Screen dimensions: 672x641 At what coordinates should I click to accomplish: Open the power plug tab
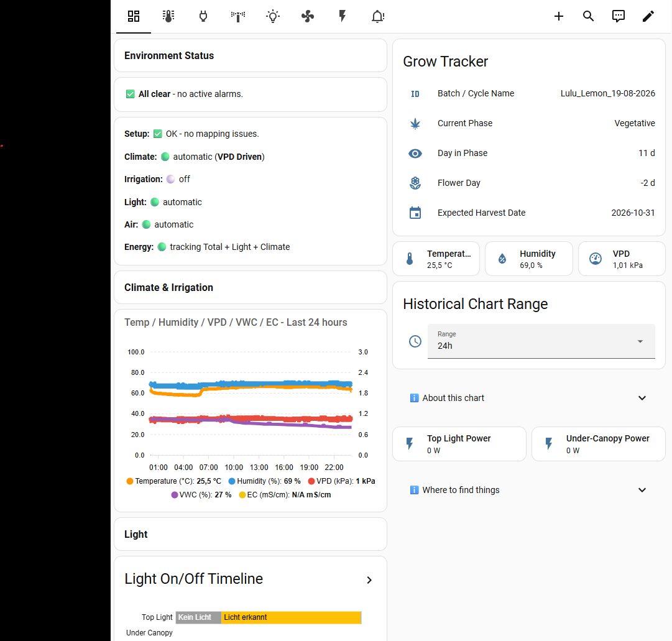203,16
